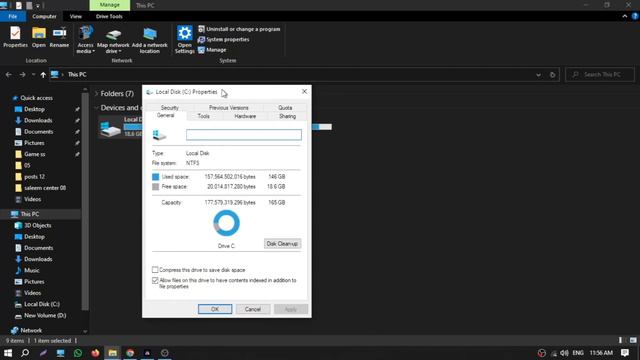Switch to the Computer ribbon tab

[x=44, y=16]
